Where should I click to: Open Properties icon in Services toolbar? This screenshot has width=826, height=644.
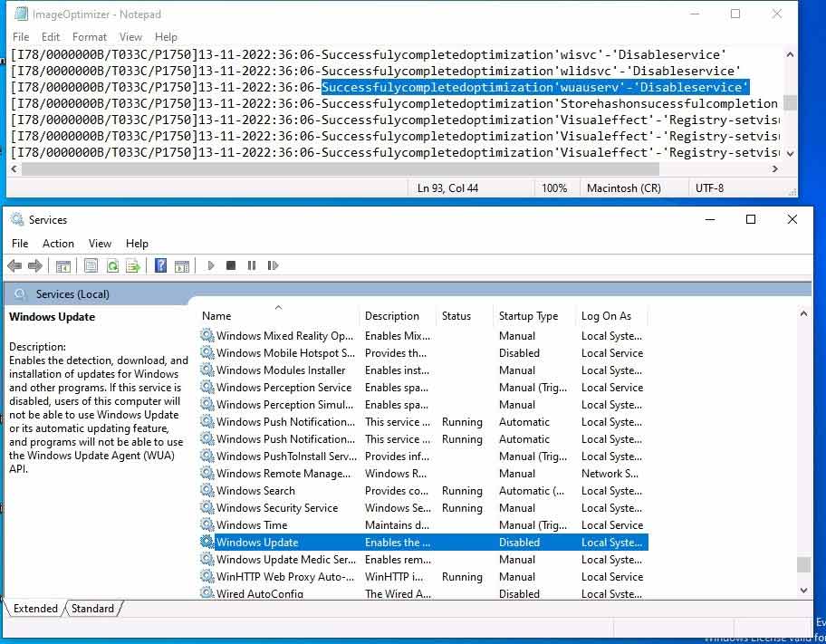(91, 265)
